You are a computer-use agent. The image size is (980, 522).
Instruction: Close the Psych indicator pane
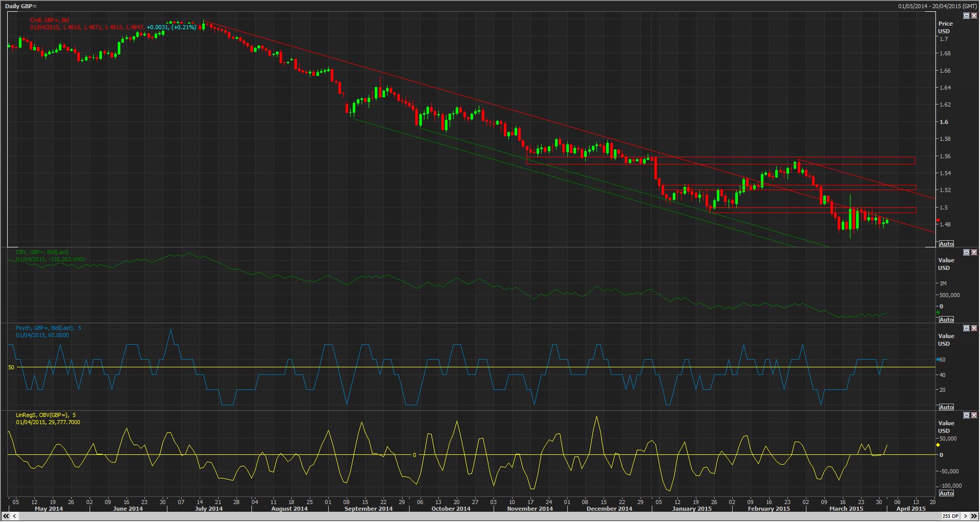point(974,328)
